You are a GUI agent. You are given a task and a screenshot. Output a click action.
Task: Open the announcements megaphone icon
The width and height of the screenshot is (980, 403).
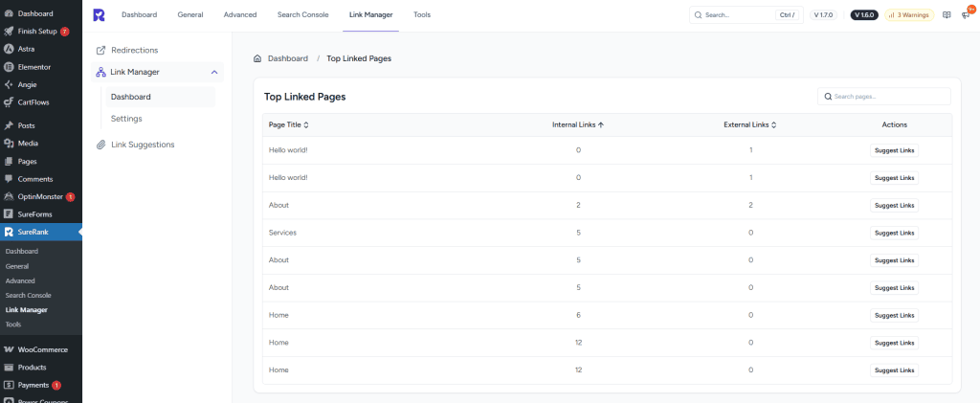click(966, 15)
